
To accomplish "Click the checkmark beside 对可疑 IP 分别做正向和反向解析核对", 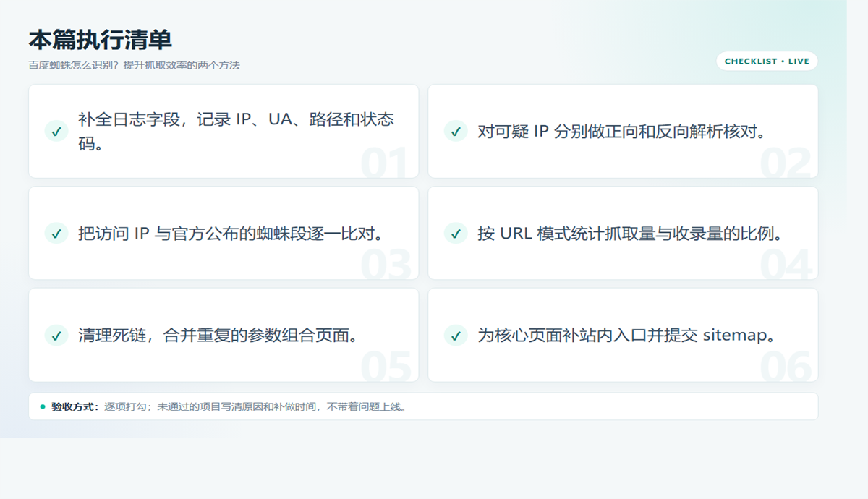I will click(x=455, y=132).
